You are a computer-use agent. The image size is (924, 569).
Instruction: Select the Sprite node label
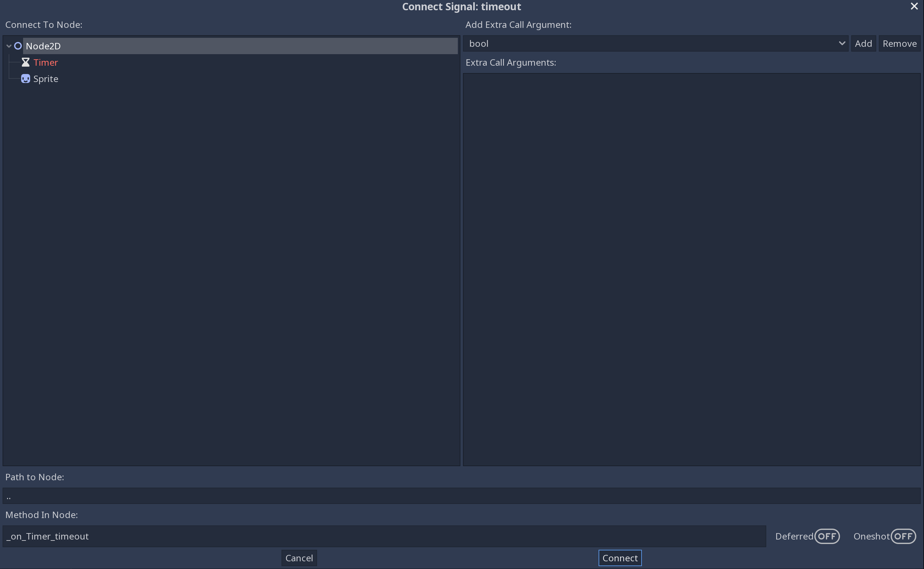46,78
